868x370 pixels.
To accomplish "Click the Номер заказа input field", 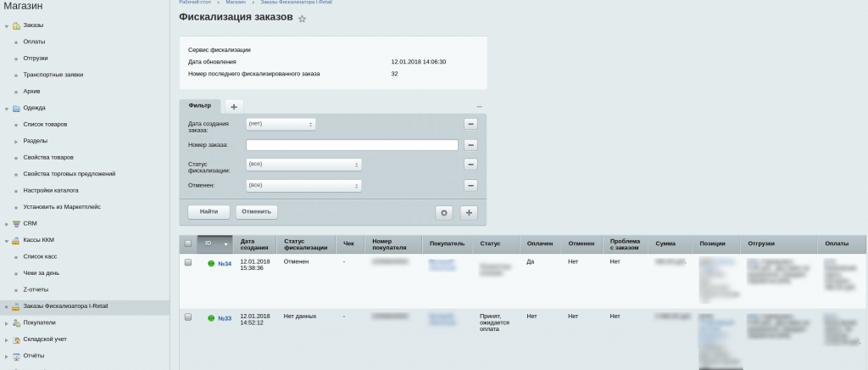I will 352,145.
